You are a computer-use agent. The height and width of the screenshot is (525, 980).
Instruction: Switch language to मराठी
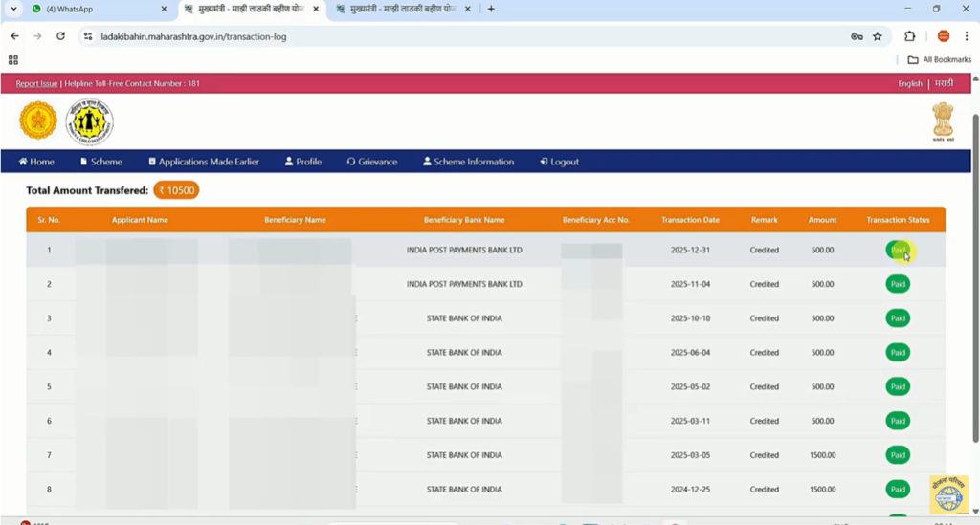point(944,83)
